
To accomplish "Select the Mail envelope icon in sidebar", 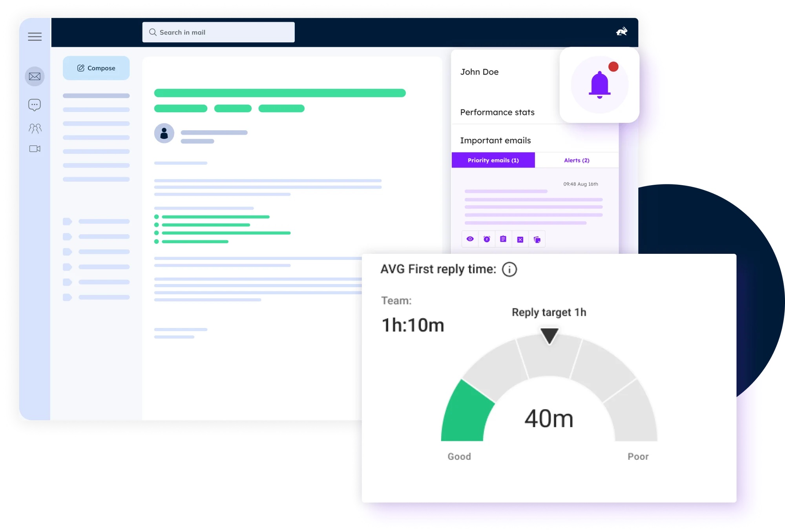I will tap(35, 76).
